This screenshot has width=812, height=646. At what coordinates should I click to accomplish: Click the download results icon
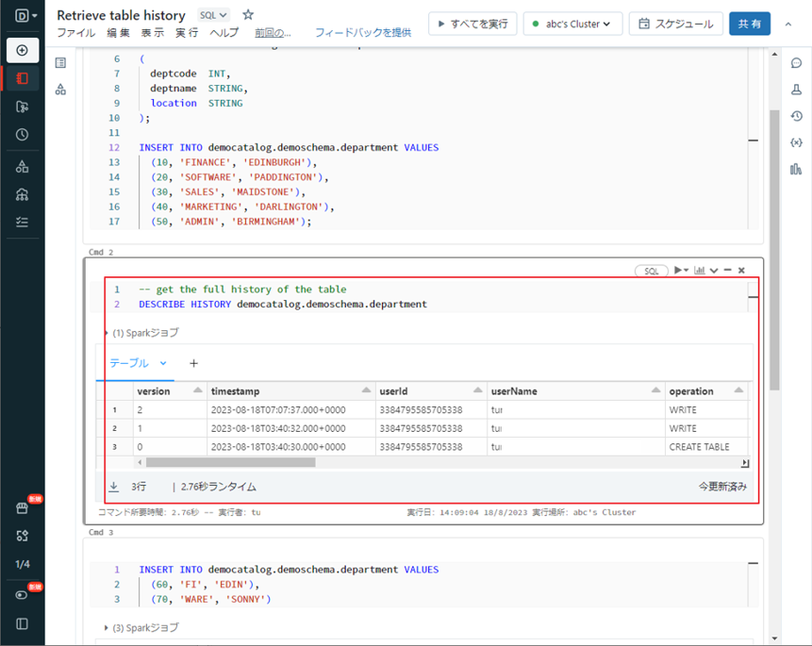click(114, 487)
